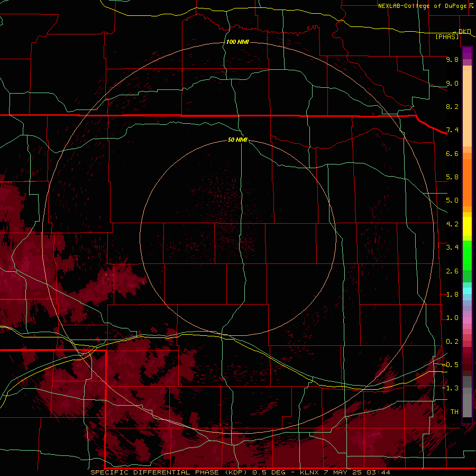476x476 pixels.
Task: Click the 5.8 scale label
Action: click(x=452, y=177)
